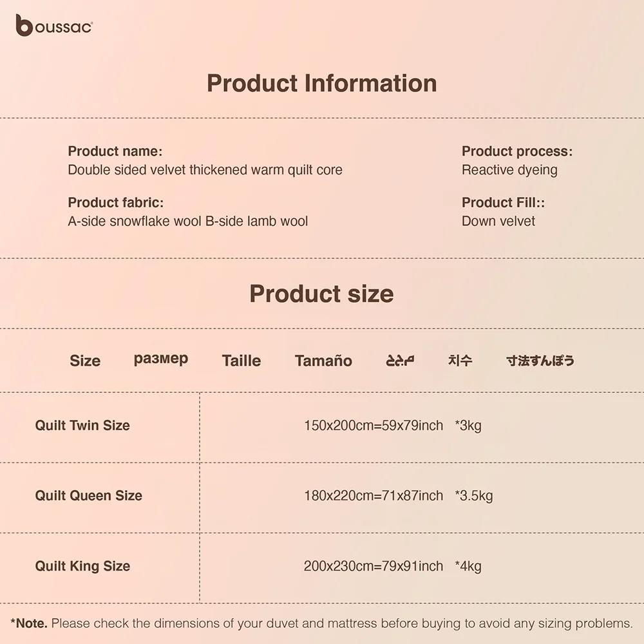Click the Down velvet text
This screenshot has height=644, width=644.
[x=498, y=221]
